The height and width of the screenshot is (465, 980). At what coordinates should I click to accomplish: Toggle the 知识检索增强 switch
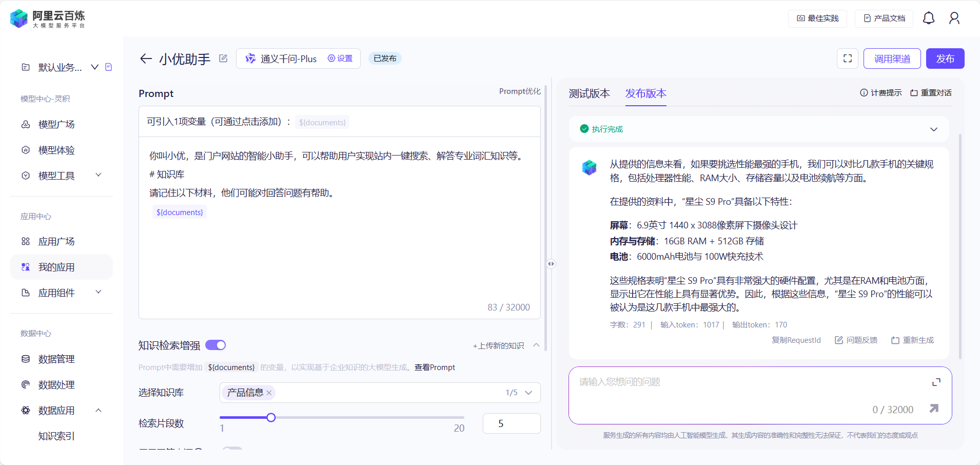215,345
